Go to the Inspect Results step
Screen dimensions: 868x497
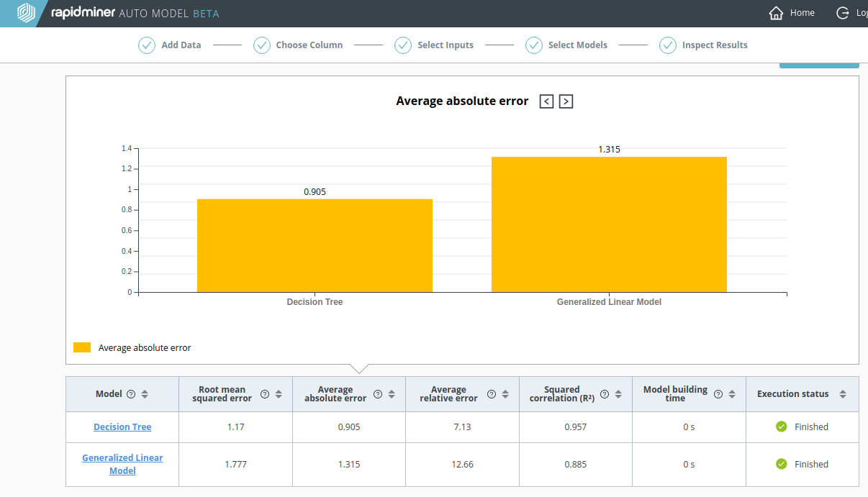coord(714,45)
